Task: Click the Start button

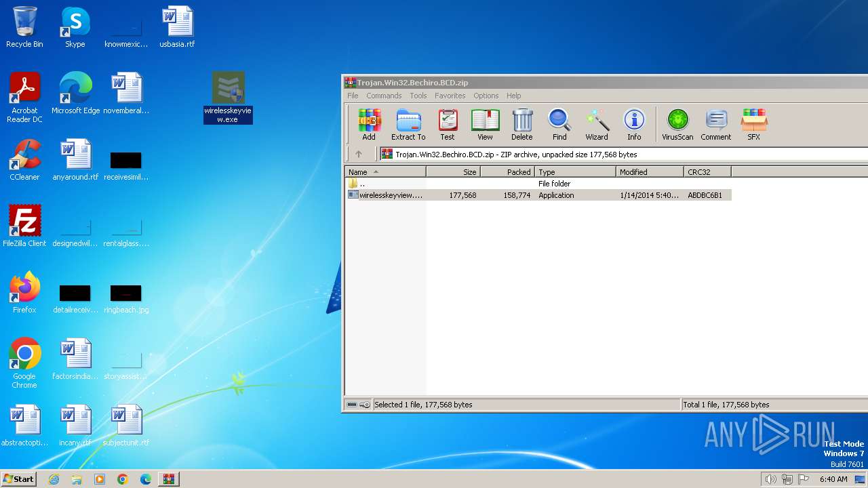Action: [x=19, y=479]
